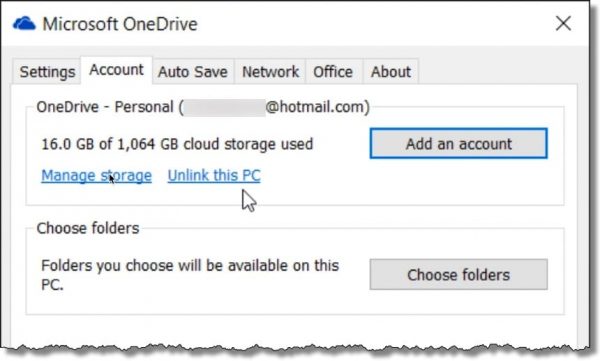Click the 'Choose folders' group label
This screenshot has width=600, height=361.
pos(88,228)
